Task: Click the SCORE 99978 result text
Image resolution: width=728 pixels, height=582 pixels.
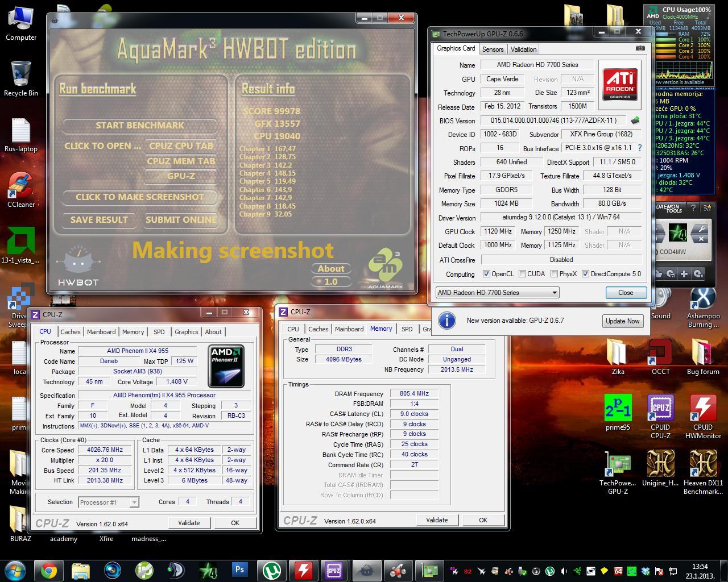Action: click(271, 111)
